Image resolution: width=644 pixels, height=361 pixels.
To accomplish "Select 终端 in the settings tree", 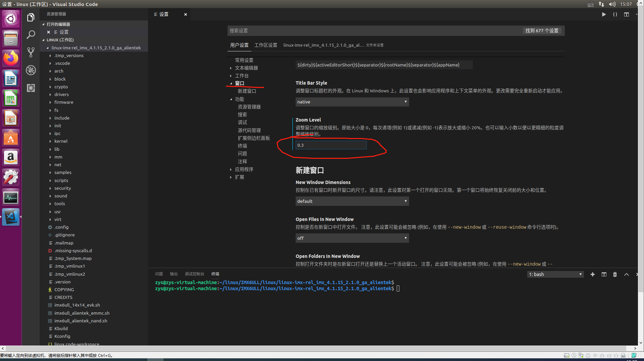I will (x=242, y=146).
